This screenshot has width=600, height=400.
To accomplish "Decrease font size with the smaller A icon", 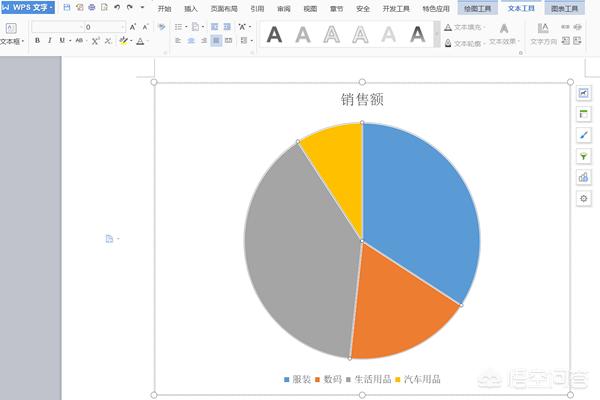I will pos(145,27).
